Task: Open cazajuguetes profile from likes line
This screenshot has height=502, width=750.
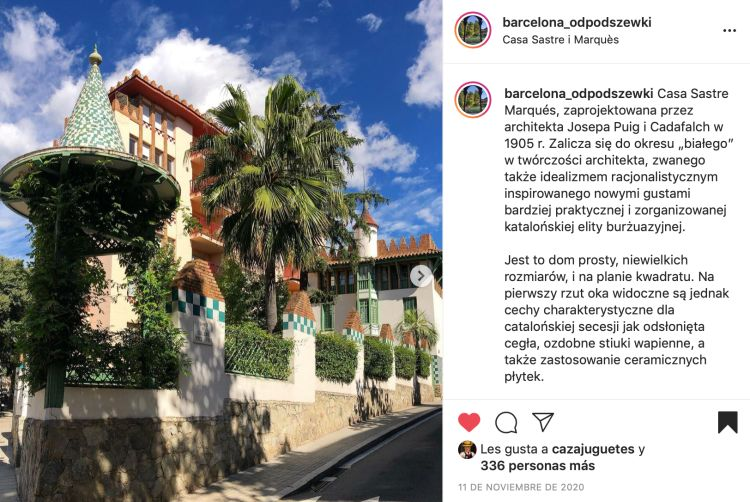Action: click(593, 449)
